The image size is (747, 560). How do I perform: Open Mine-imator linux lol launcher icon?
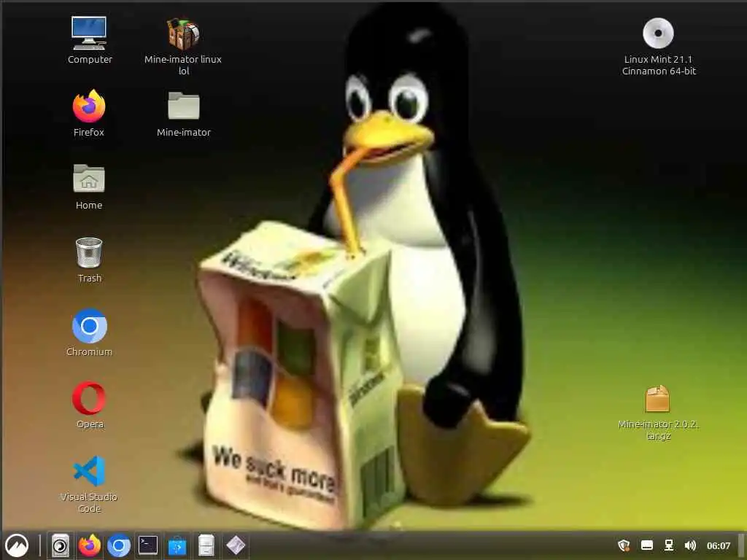coord(183,34)
